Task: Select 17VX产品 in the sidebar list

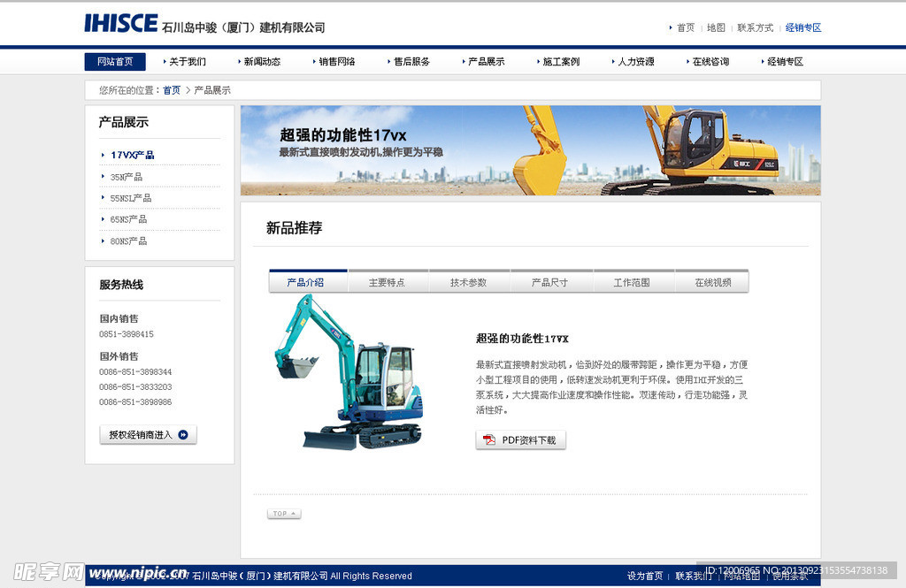Action: (133, 155)
